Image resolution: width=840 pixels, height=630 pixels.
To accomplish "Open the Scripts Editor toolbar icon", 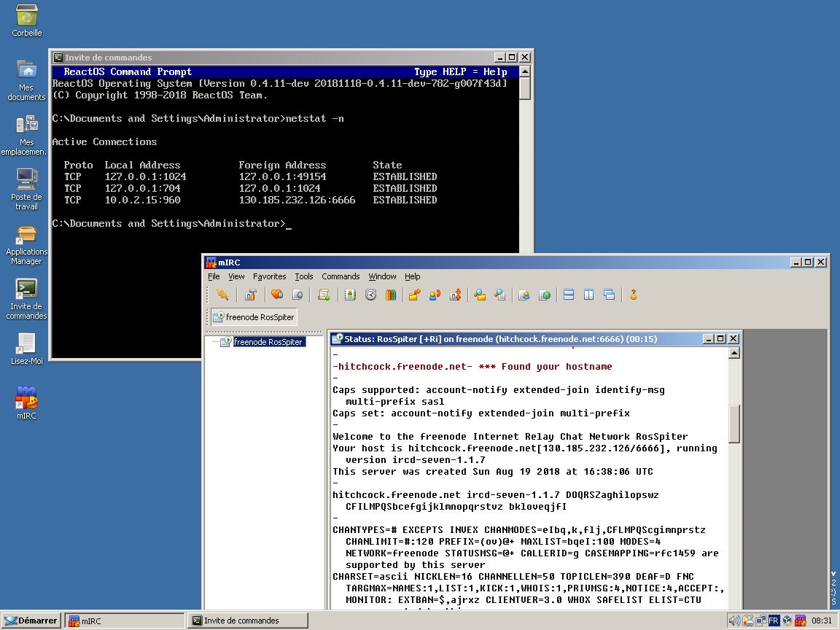I will [324, 295].
